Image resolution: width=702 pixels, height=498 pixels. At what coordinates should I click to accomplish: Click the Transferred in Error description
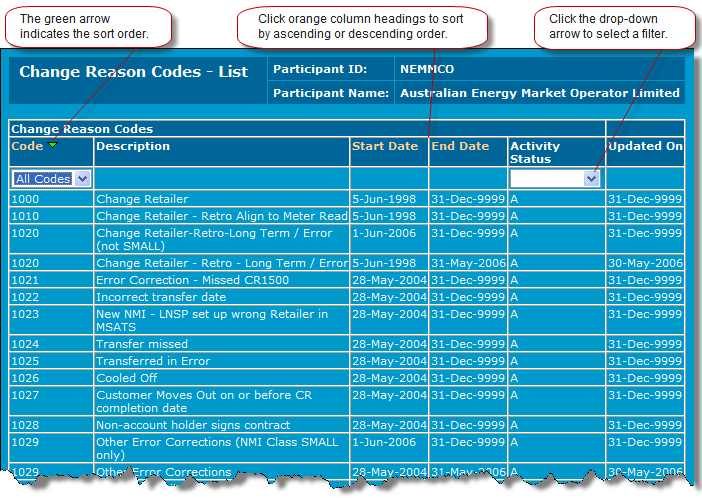tap(152, 360)
